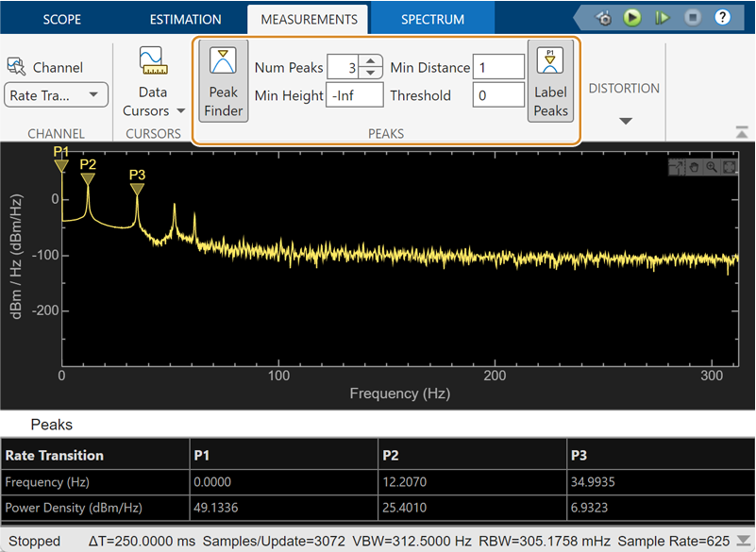Increment Num Peaks with the up arrow
The image size is (756, 552).
tap(368, 60)
